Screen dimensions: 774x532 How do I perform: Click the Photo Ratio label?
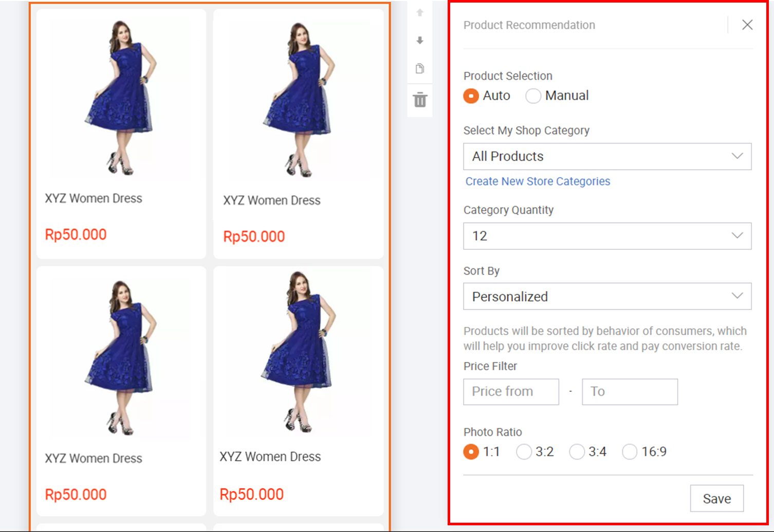point(492,432)
